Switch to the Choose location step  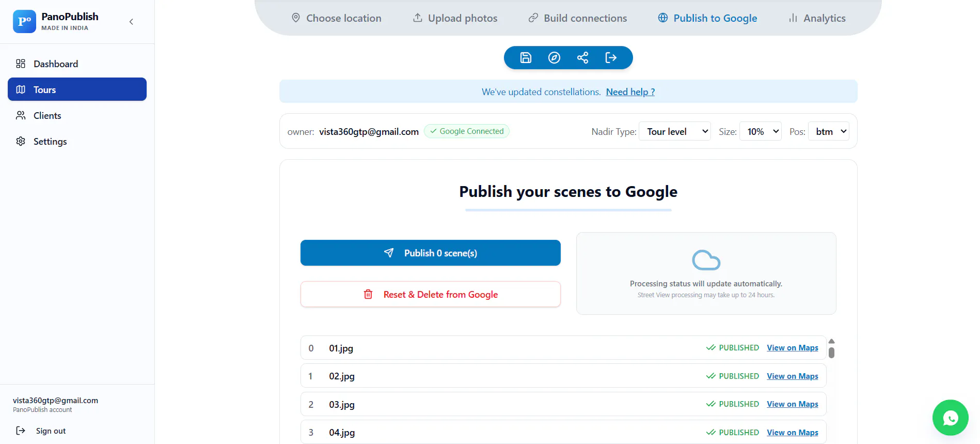click(x=337, y=18)
